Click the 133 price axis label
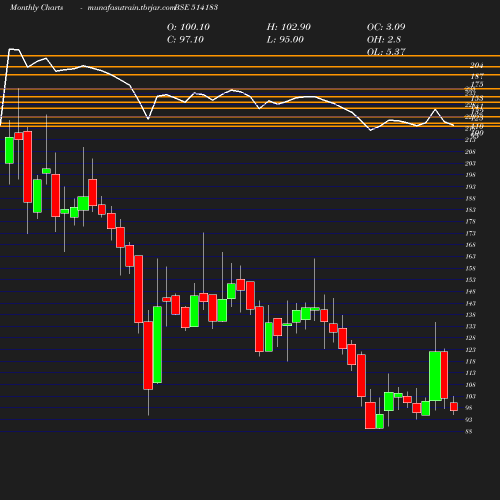 (470, 326)
